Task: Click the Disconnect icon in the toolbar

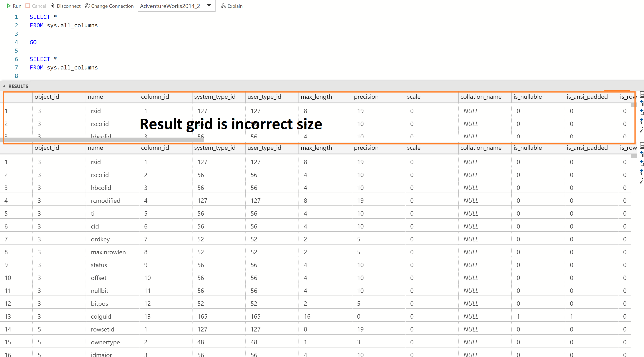Action: tap(53, 6)
